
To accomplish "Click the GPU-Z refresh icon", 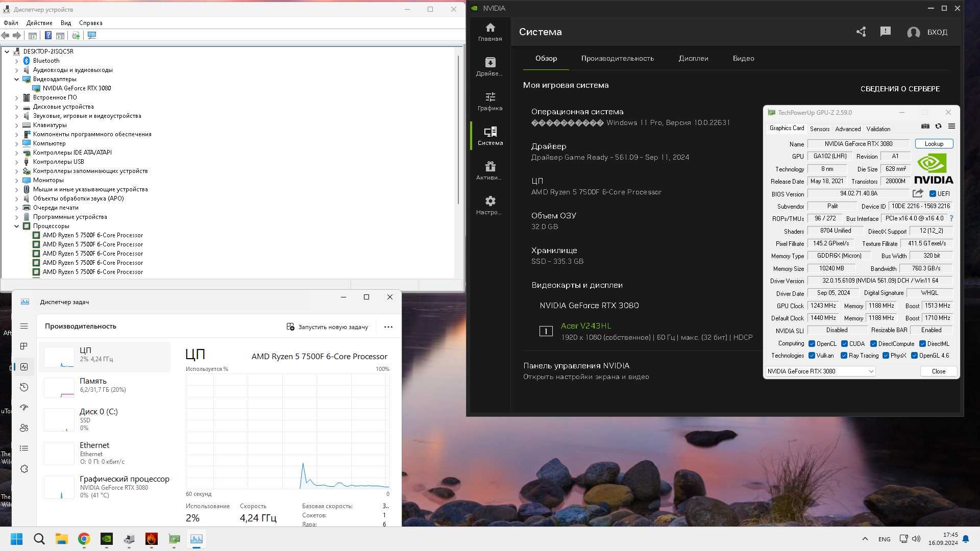I will [x=938, y=126].
